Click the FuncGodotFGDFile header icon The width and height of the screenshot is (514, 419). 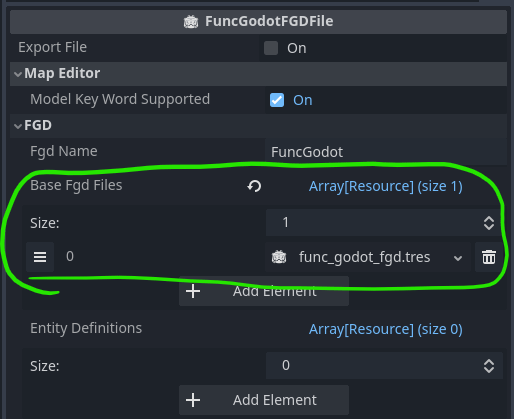[x=191, y=21]
